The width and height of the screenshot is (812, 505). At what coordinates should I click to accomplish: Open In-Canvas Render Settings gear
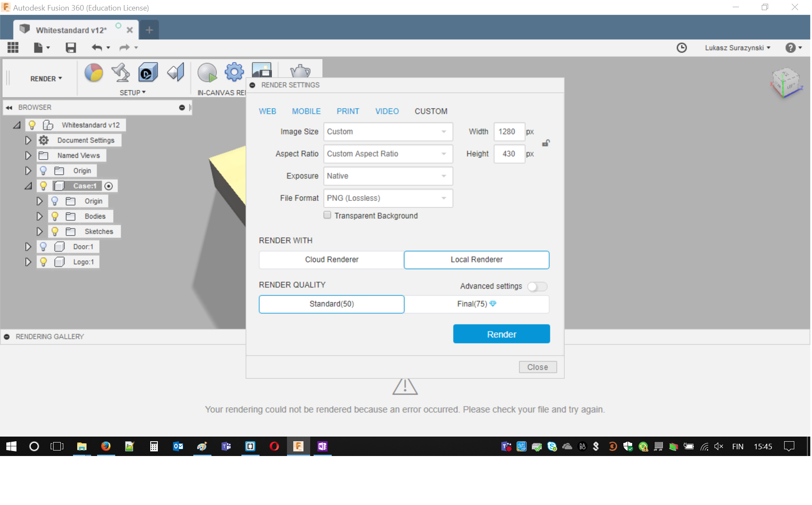pos(234,72)
